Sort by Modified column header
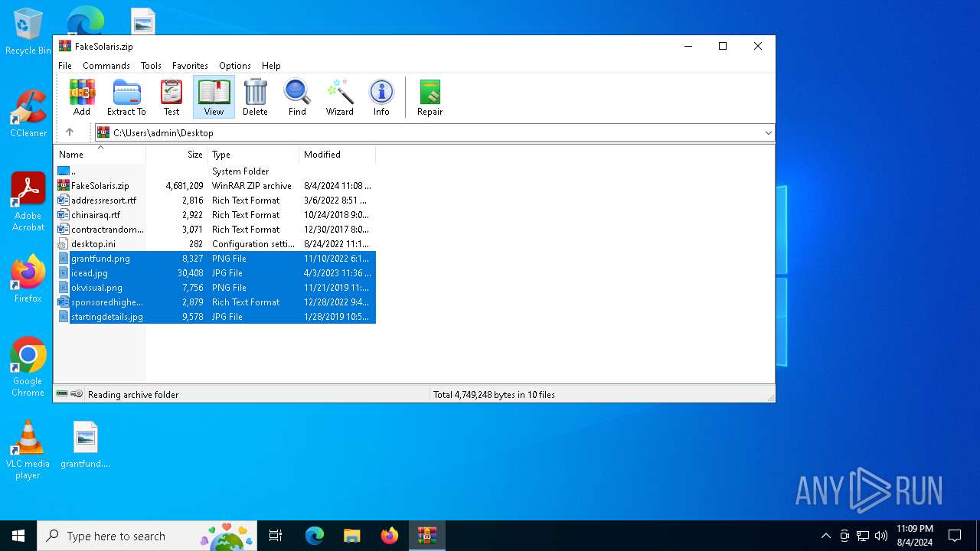Image resolution: width=980 pixels, height=551 pixels. click(337, 155)
